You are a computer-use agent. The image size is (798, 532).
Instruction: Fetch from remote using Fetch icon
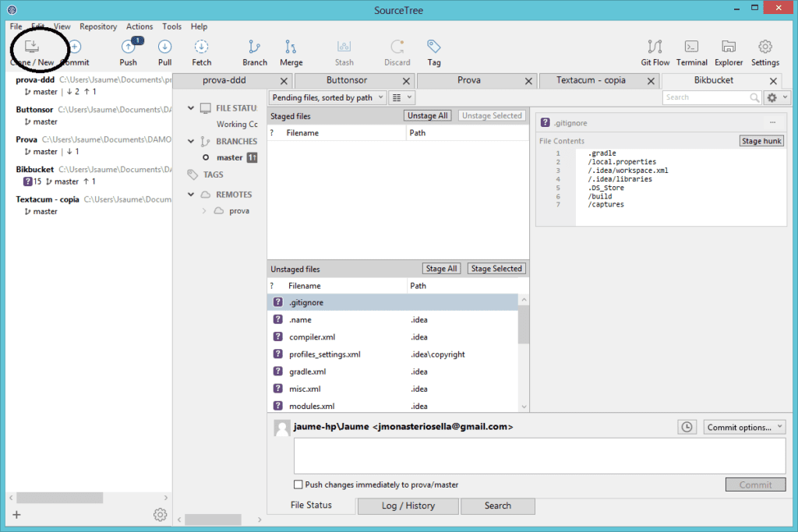click(201, 48)
